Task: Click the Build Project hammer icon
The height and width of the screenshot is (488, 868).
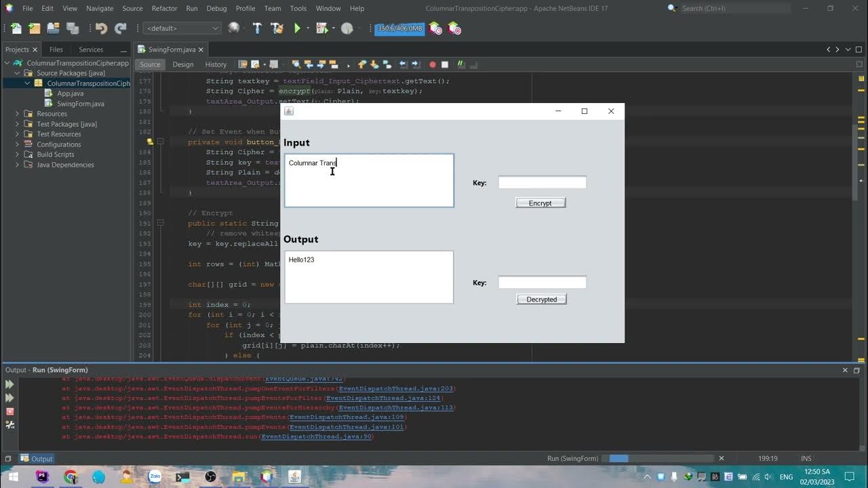Action: coord(257,28)
